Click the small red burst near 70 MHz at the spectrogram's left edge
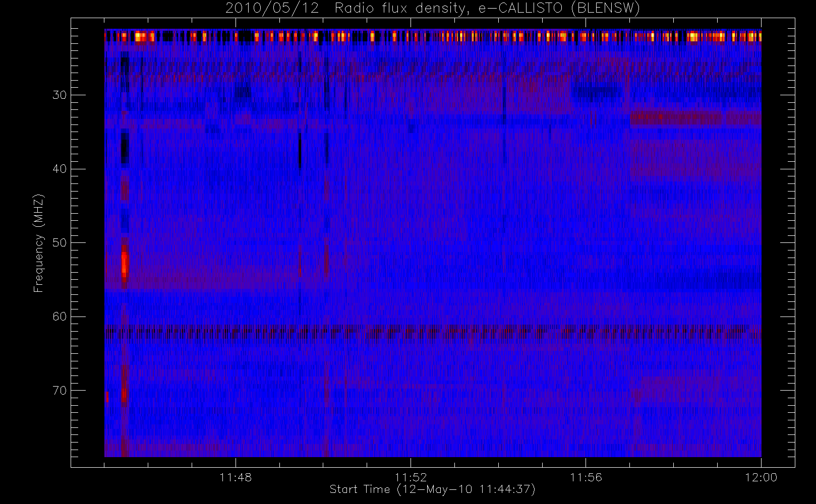Viewport: 816px width, 504px height. tap(107, 397)
